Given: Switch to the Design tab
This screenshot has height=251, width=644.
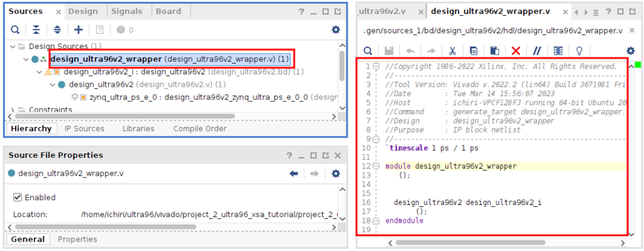Looking at the screenshot, I should [83, 11].
